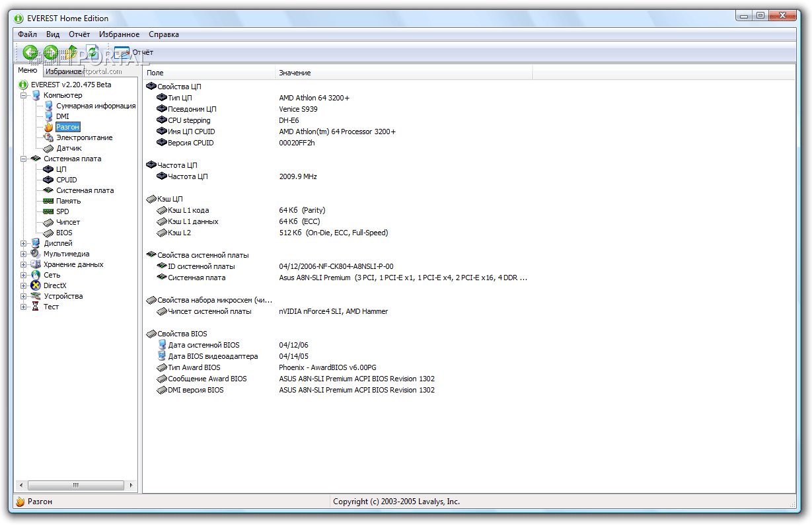Click the CPUID chip icon in tree
Viewport: 812px width, 526px height.
click(x=48, y=180)
